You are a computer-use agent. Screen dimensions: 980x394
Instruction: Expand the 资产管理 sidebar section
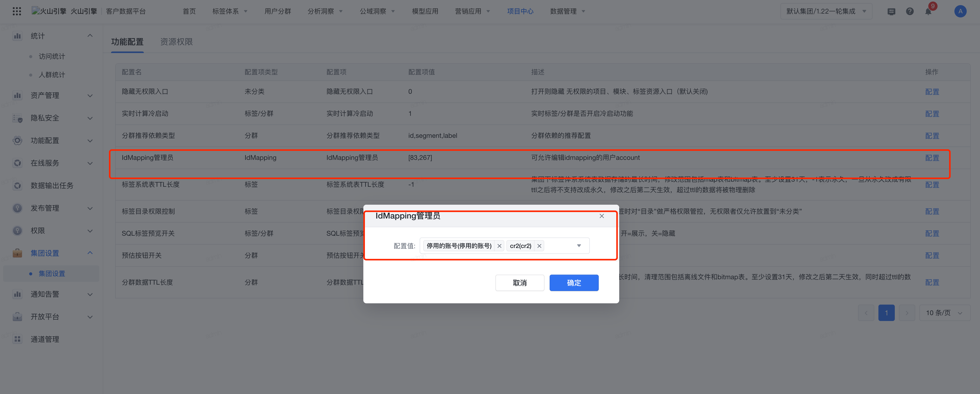click(90, 96)
